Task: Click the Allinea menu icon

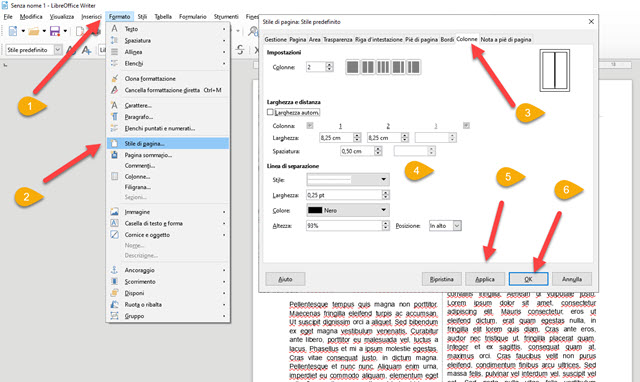Action: pos(115,52)
